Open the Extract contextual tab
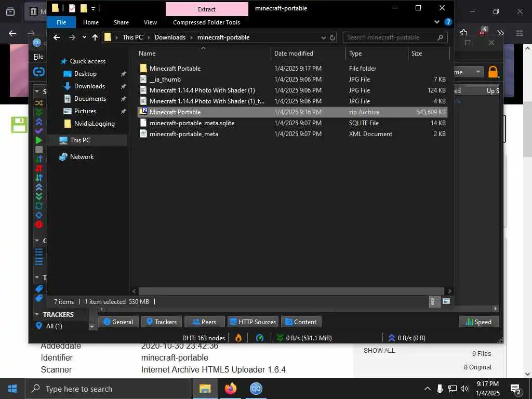The width and height of the screenshot is (532, 399). [207, 9]
